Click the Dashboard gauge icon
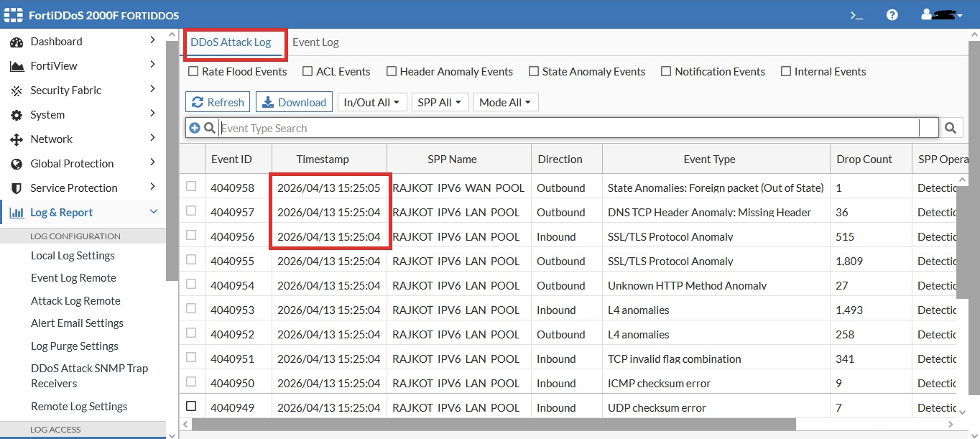Screen dimensions: 980x439 pos(17,42)
